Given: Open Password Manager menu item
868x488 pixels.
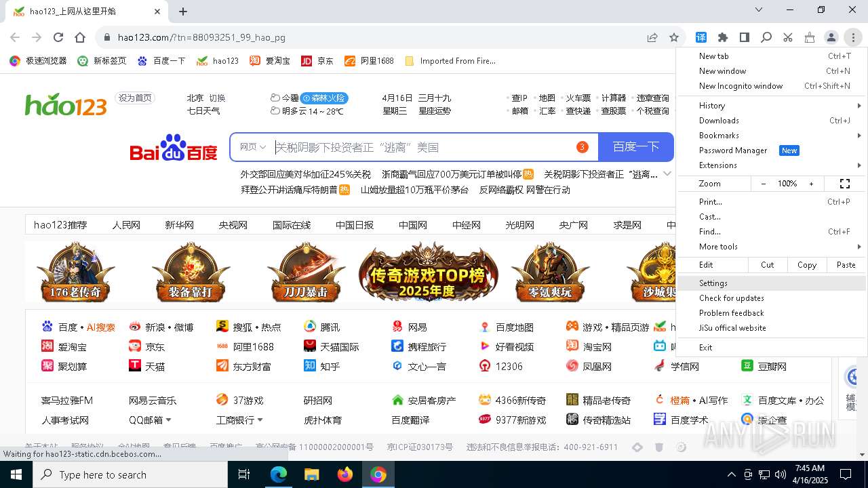Looking at the screenshot, I should coord(772,150).
